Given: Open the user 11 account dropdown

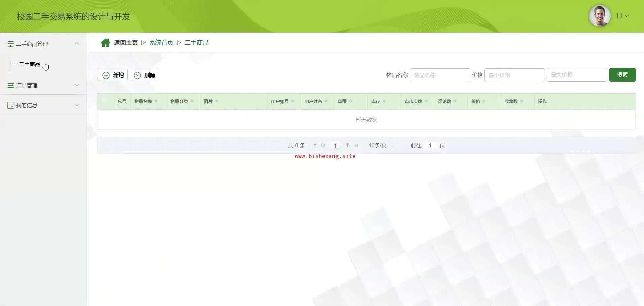Looking at the screenshot, I should (622, 16).
